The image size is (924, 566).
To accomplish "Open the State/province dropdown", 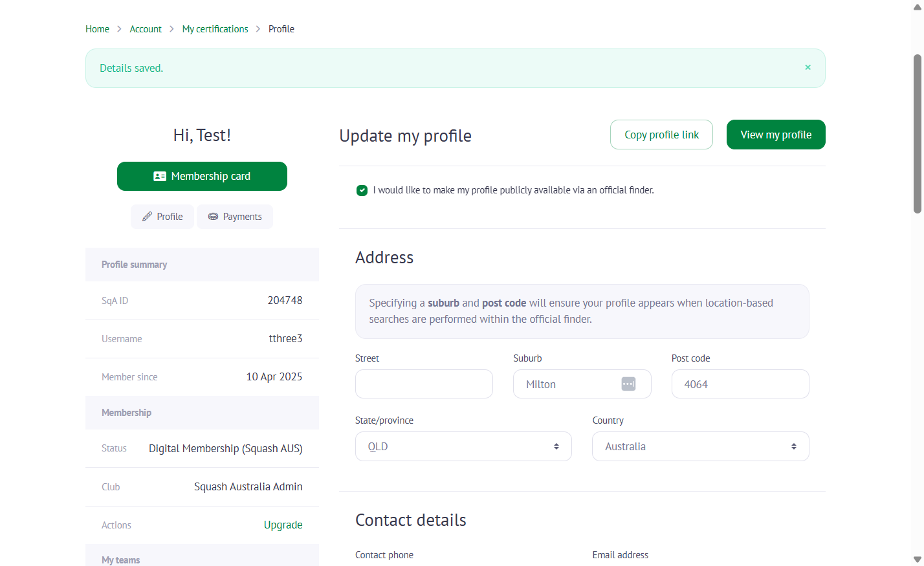I will (x=463, y=446).
